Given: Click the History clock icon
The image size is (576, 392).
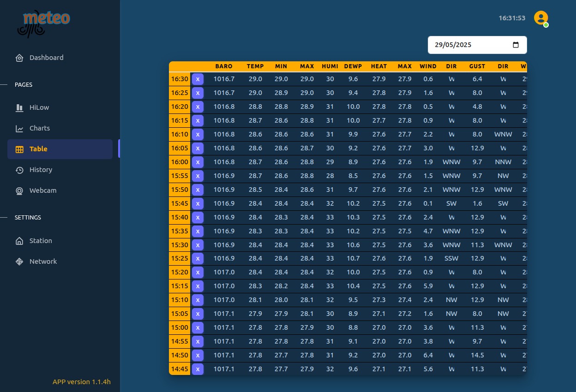Looking at the screenshot, I should click(19, 170).
